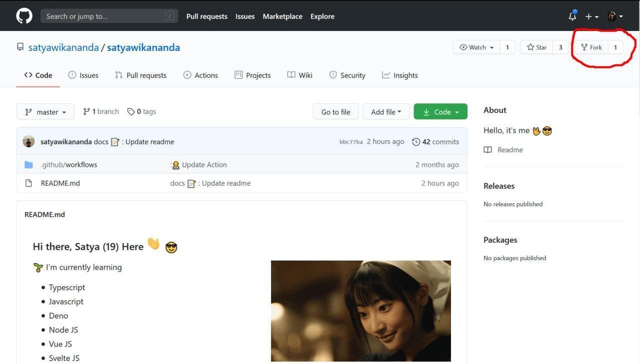Image resolution: width=640 pixels, height=364 pixels.
Task: Click the Readme book icon in About
Action: pos(488,150)
